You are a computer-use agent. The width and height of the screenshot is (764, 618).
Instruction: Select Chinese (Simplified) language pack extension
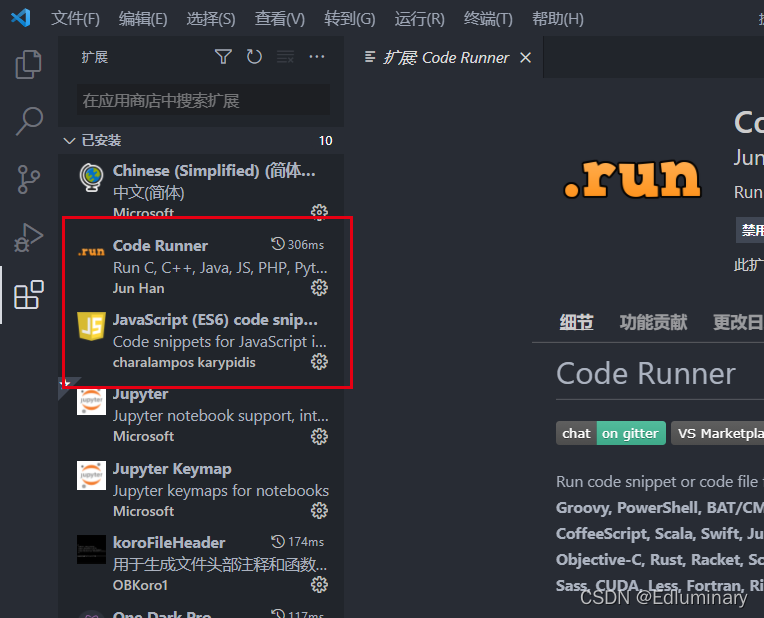pos(201,191)
